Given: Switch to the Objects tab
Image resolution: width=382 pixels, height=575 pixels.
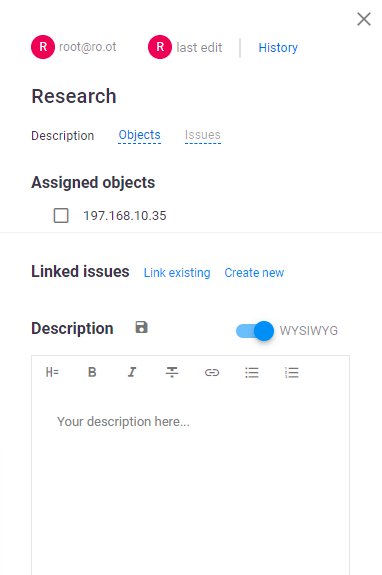Looking at the screenshot, I should (x=139, y=135).
